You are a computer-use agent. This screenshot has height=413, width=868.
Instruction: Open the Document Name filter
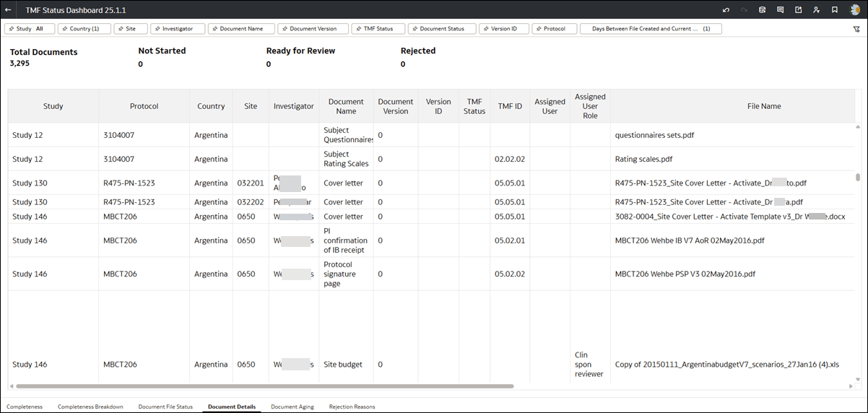tap(241, 29)
